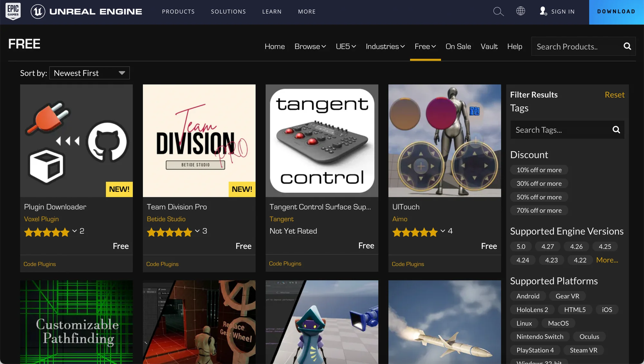
Task: Expand the Industries dropdown menu
Action: point(385,47)
